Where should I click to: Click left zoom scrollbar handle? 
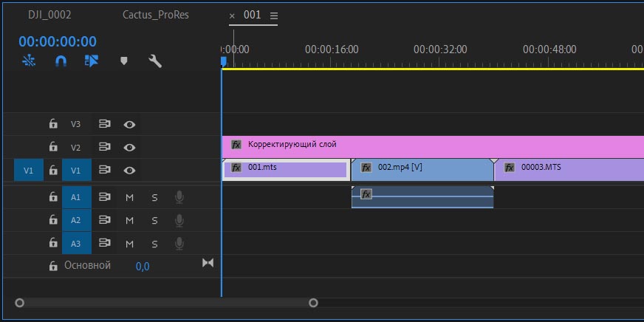(x=19, y=303)
